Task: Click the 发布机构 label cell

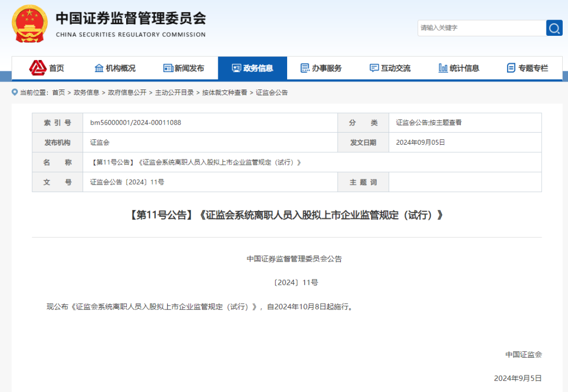Action: (58, 143)
